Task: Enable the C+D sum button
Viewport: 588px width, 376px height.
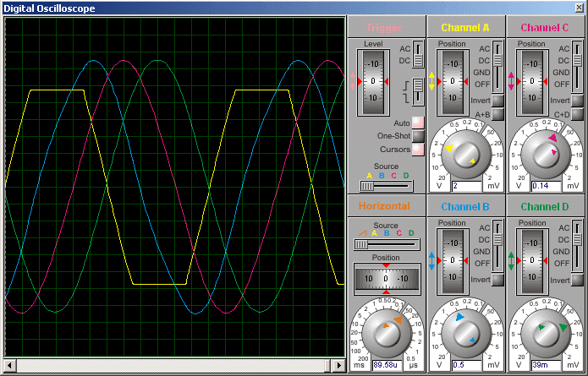Action: coord(578,114)
